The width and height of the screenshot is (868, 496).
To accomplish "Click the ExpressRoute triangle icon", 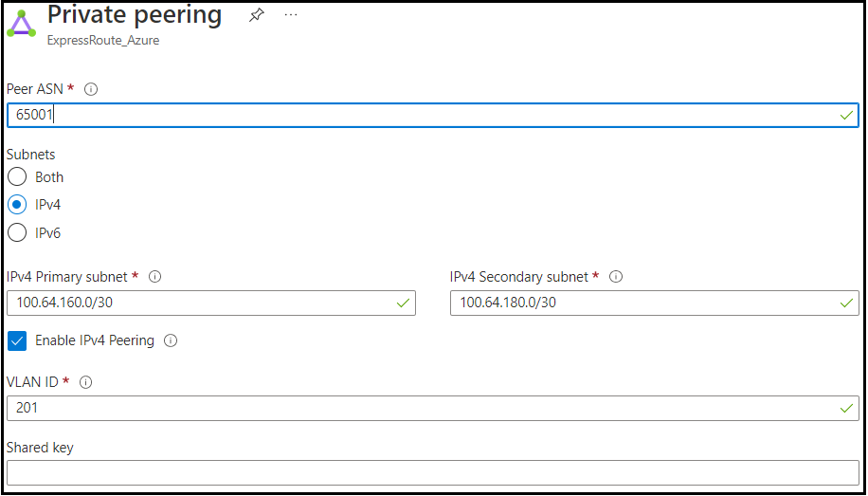I will (x=22, y=24).
